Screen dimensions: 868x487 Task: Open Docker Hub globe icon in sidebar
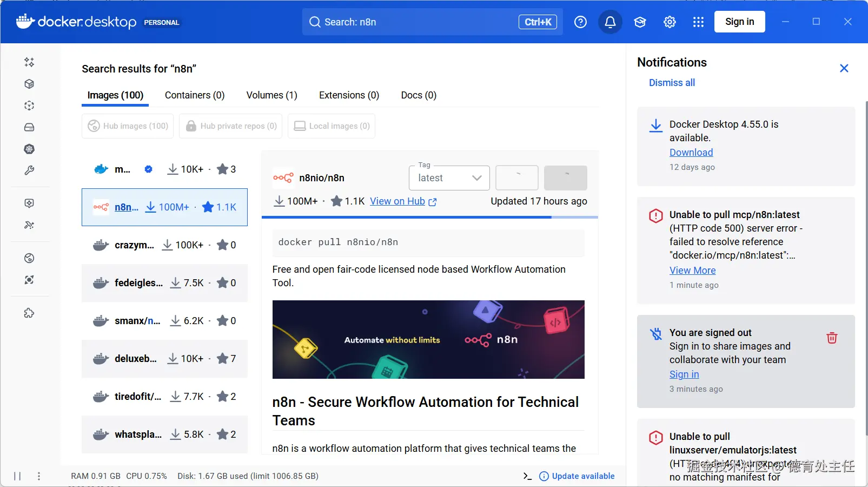point(29,258)
